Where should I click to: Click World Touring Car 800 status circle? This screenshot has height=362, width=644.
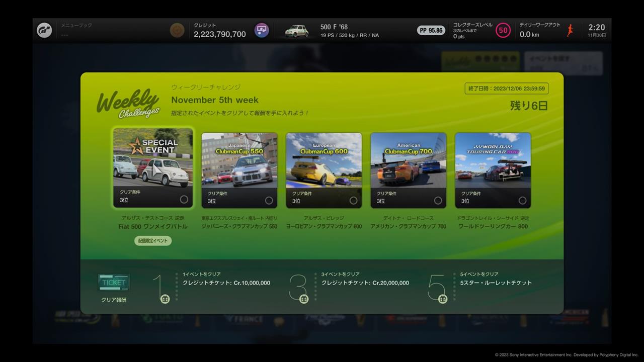coord(523,201)
